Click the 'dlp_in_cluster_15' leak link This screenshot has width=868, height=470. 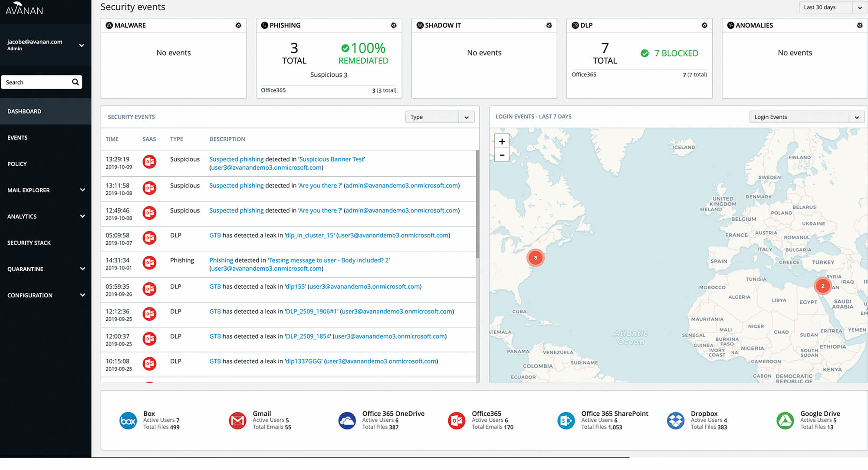[x=309, y=235]
